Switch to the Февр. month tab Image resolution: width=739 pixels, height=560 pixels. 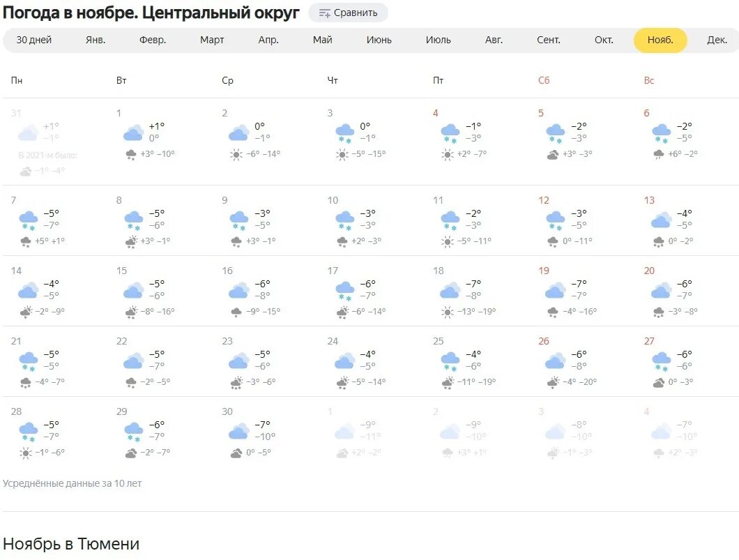tap(153, 40)
